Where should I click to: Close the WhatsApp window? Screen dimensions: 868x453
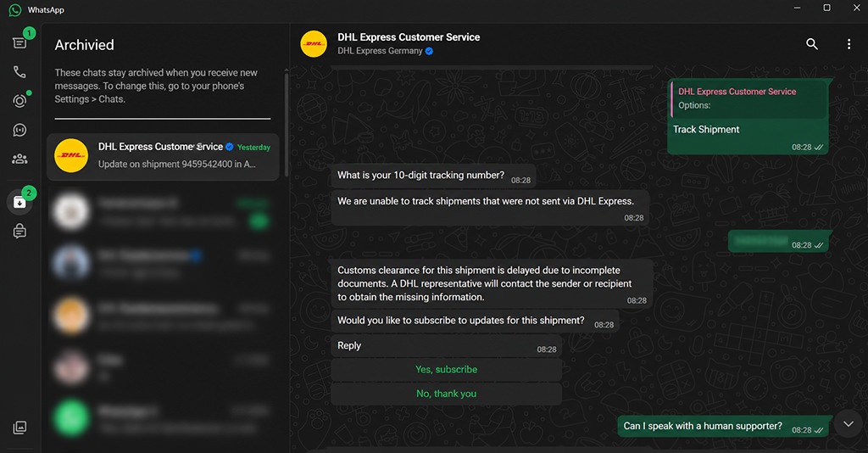[x=856, y=8]
